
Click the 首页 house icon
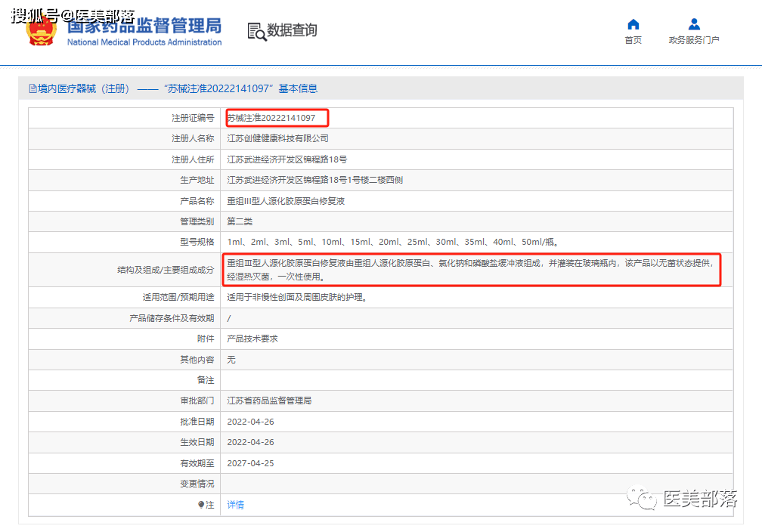tap(633, 24)
